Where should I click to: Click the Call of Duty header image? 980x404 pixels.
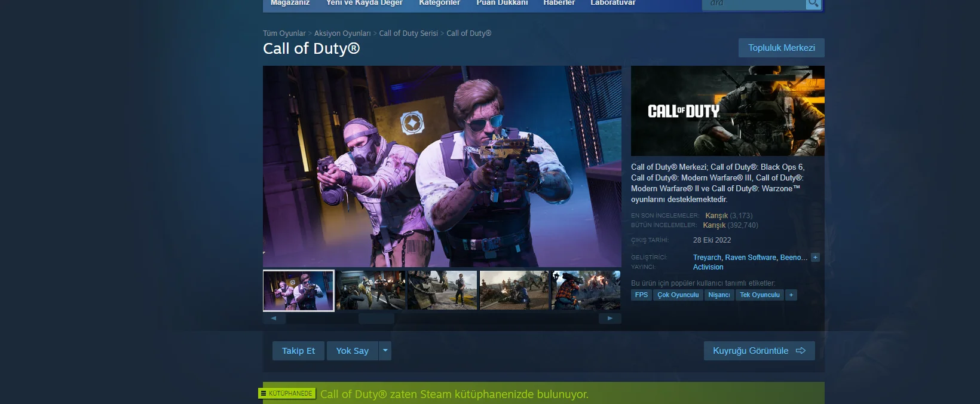(728, 111)
